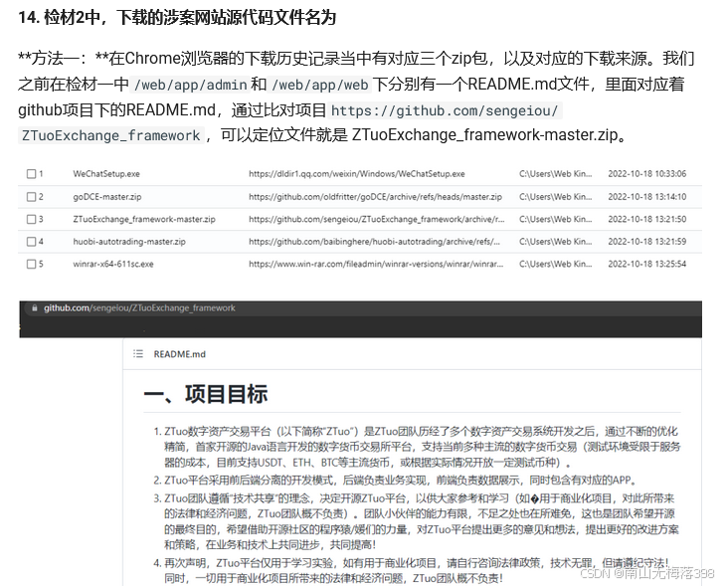Screen dimensions: 728x586
Task: Select the ZTuoExchange_framework-master.zip file name in table
Action: (x=144, y=219)
